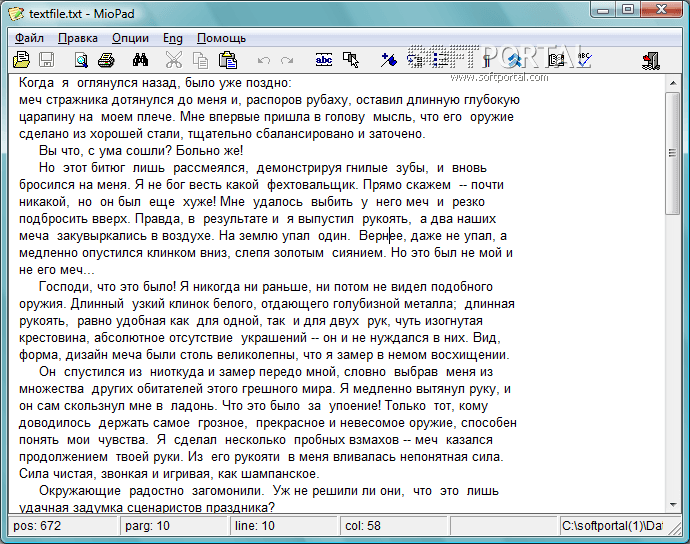Minimize the MioPad window
The image size is (690, 544).
(x=602, y=10)
